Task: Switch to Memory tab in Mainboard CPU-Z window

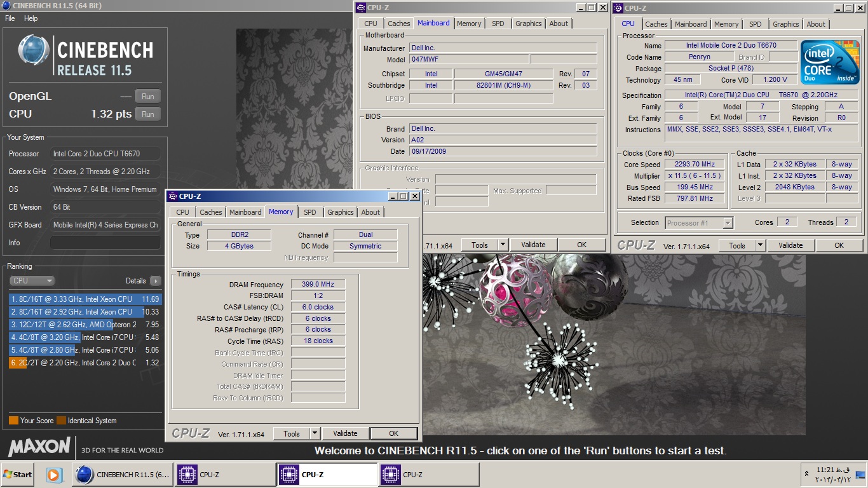Action: [x=469, y=24]
